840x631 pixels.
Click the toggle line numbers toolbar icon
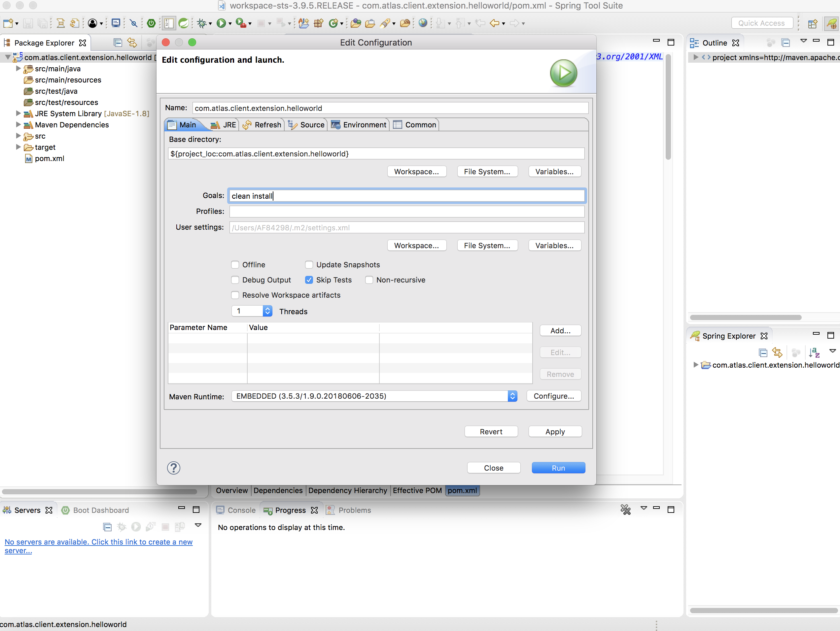point(169,23)
